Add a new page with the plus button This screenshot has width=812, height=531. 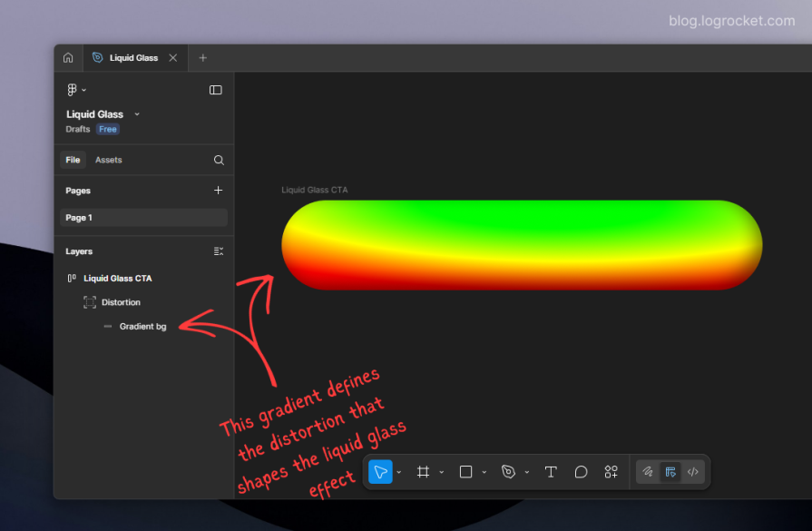pyautogui.click(x=218, y=191)
